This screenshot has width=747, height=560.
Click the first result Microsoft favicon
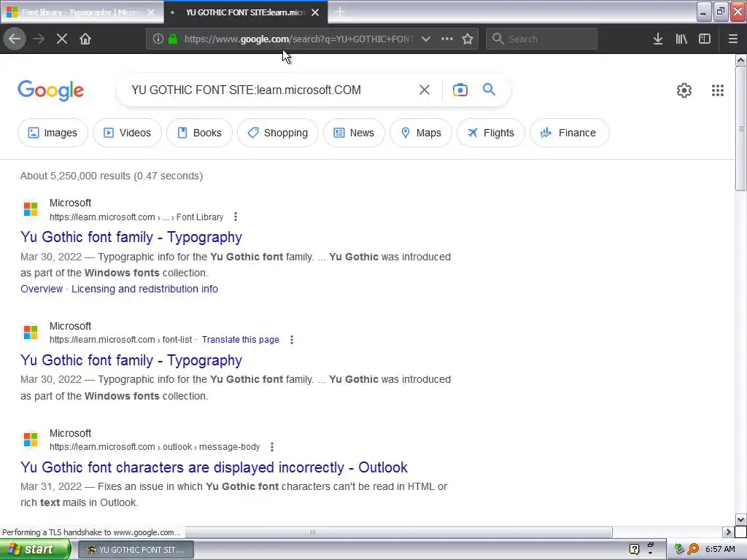pos(31,209)
